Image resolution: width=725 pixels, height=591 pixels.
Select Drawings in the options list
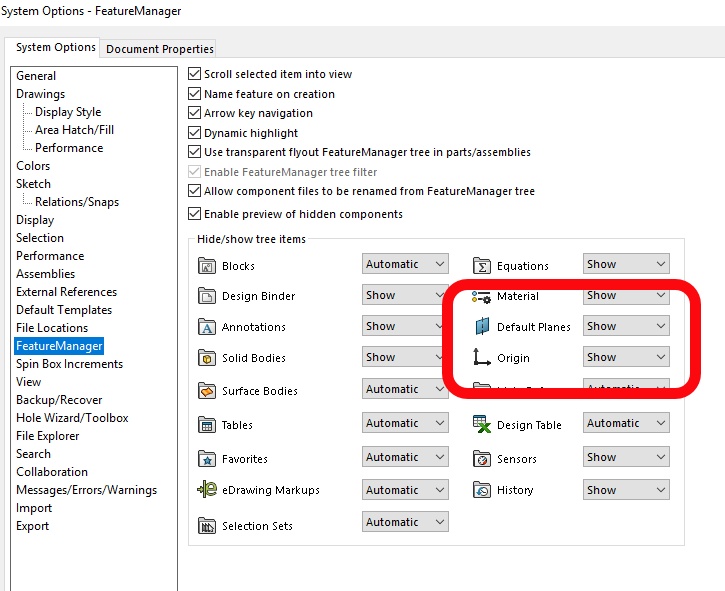(x=41, y=94)
